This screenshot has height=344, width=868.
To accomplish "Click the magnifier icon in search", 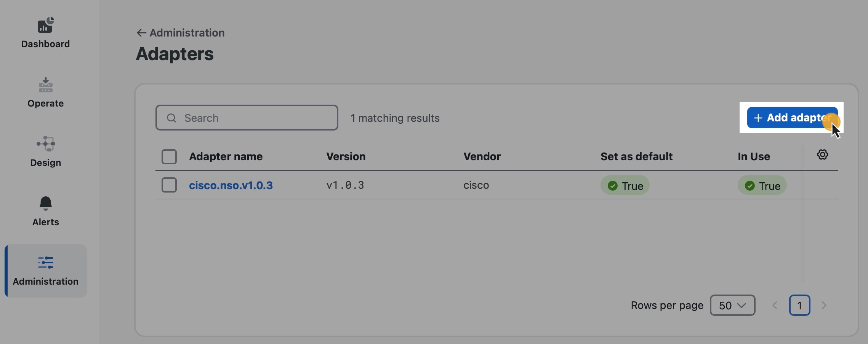I will (x=171, y=118).
